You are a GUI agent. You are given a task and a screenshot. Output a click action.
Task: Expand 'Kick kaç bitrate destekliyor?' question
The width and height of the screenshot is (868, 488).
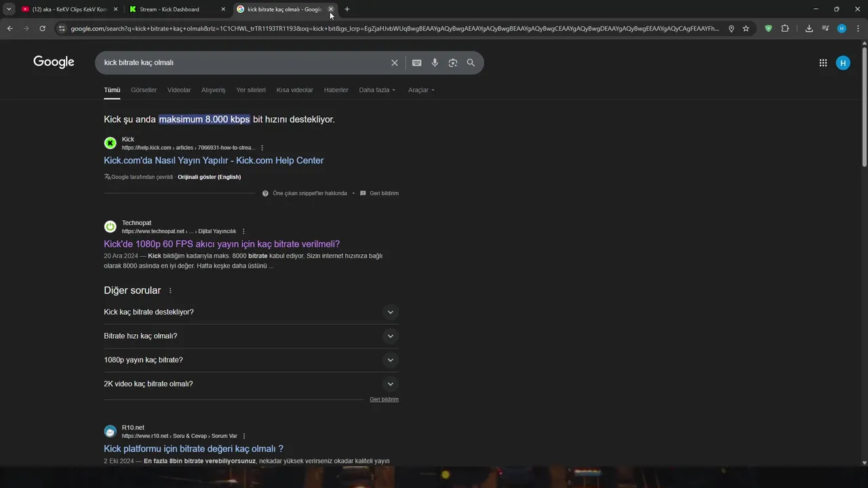pos(251,312)
